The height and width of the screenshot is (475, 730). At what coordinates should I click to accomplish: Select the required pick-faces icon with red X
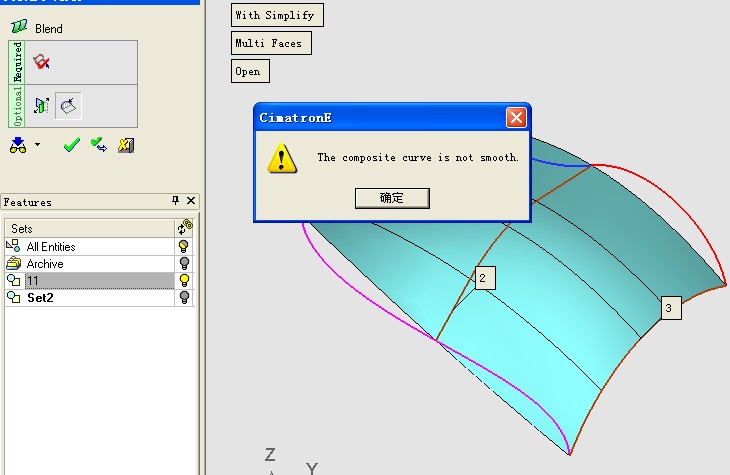pyautogui.click(x=41, y=61)
